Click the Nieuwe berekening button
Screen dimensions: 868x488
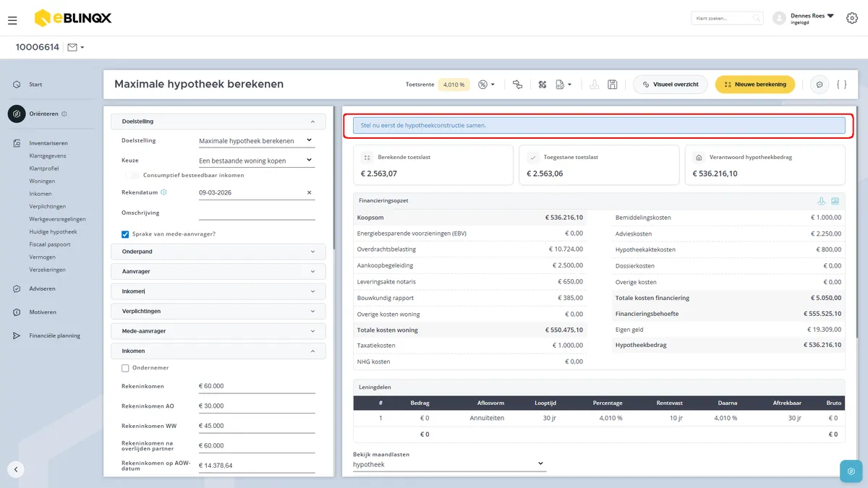point(755,85)
